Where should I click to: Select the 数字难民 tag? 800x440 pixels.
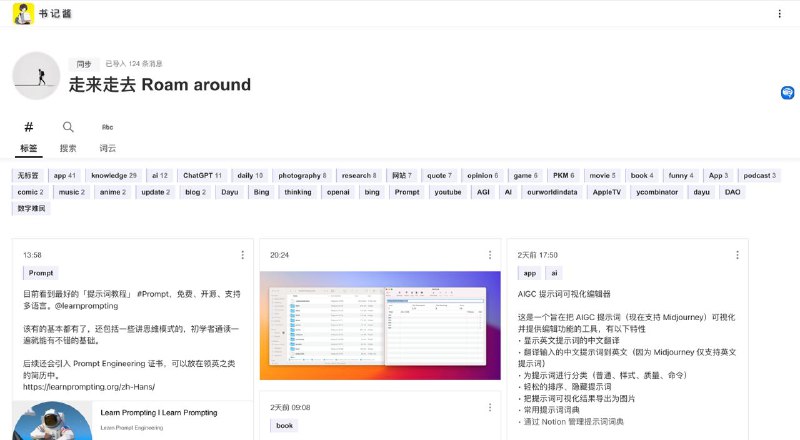tap(31, 208)
